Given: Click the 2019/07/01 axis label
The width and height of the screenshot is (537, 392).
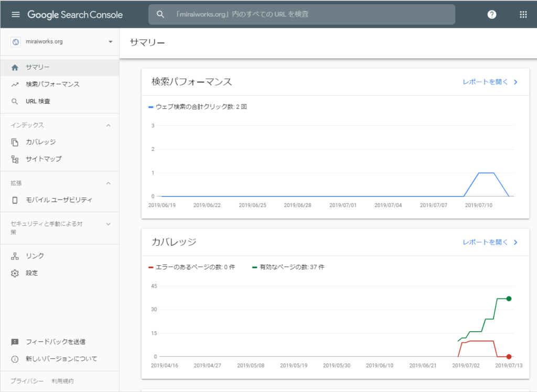Looking at the screenshot, I should coord(343,205).
